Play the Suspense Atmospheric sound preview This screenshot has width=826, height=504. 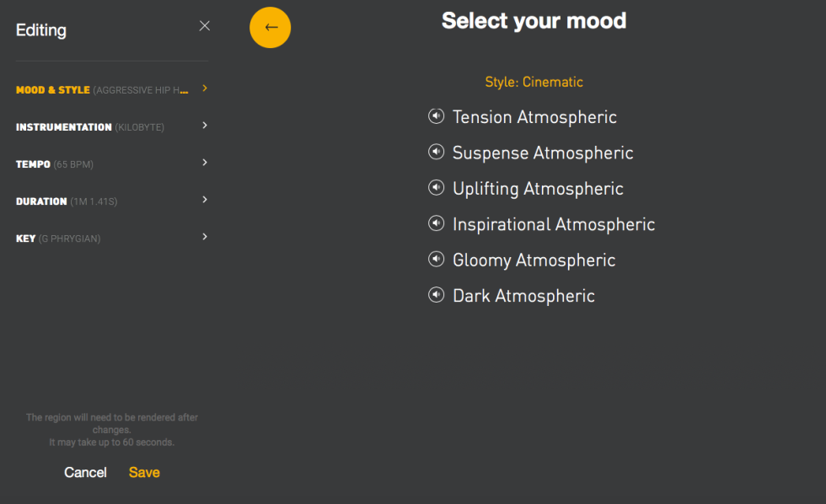click(436, 152)
